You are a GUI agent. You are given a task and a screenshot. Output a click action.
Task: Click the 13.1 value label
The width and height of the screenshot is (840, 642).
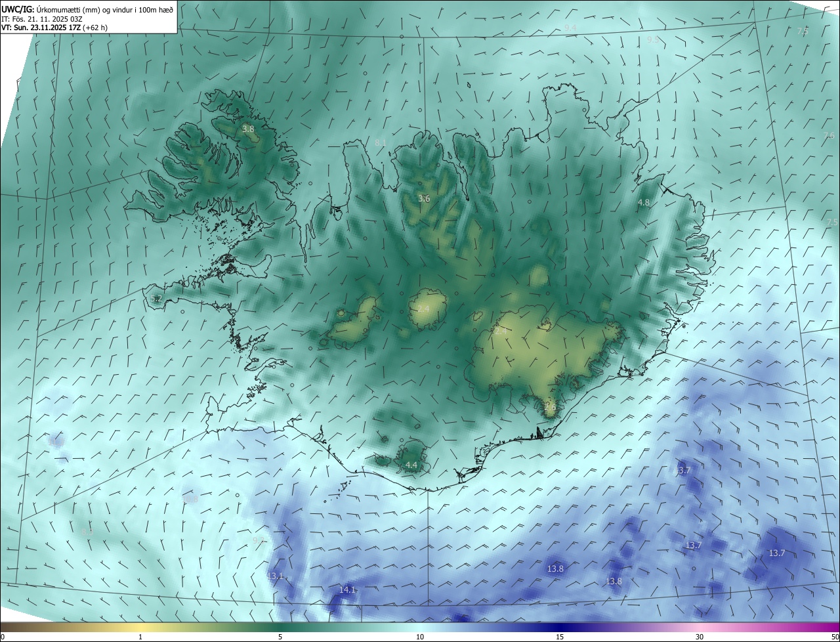point(276,576)
